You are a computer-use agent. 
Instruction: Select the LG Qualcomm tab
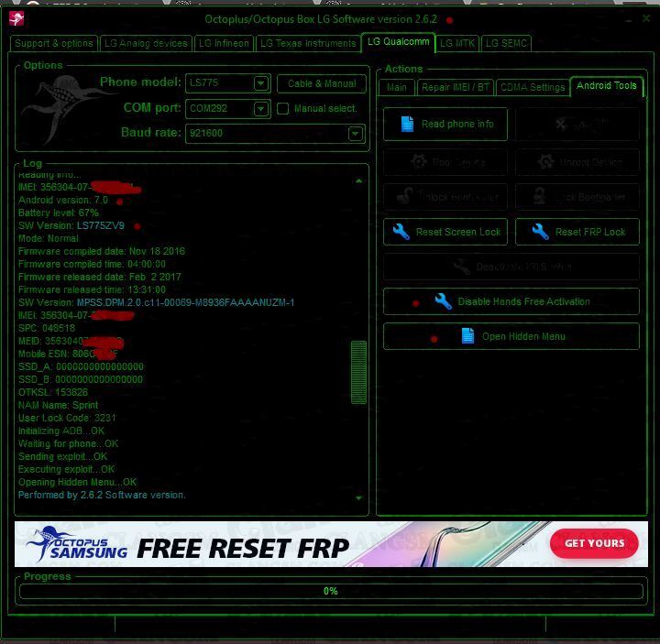coord(398,42)
